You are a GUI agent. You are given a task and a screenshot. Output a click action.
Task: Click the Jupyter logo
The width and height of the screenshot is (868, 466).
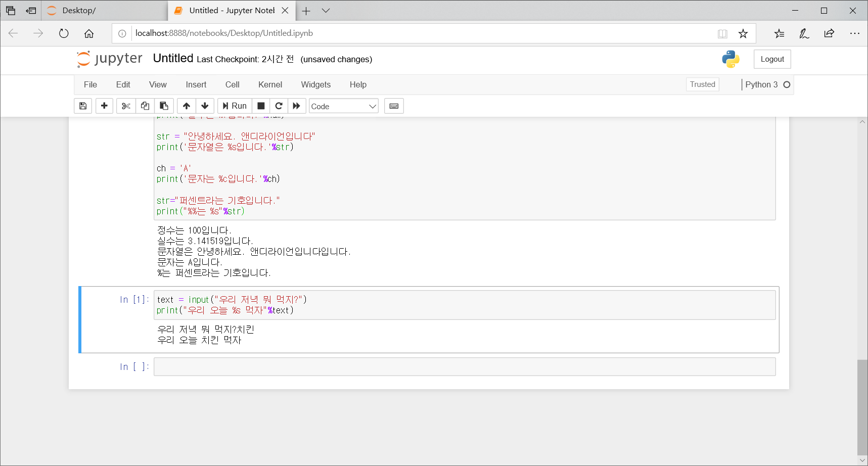tap(110, 59)
